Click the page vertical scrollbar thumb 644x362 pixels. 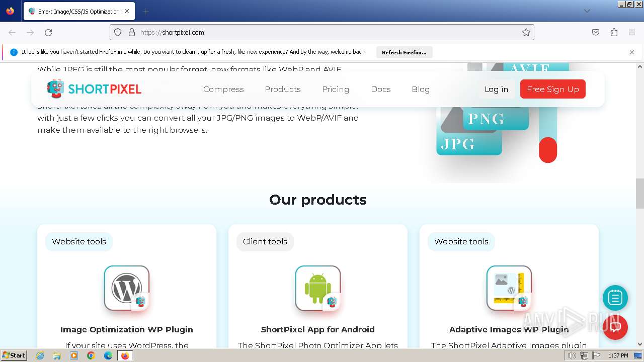[x=640, y=194]
